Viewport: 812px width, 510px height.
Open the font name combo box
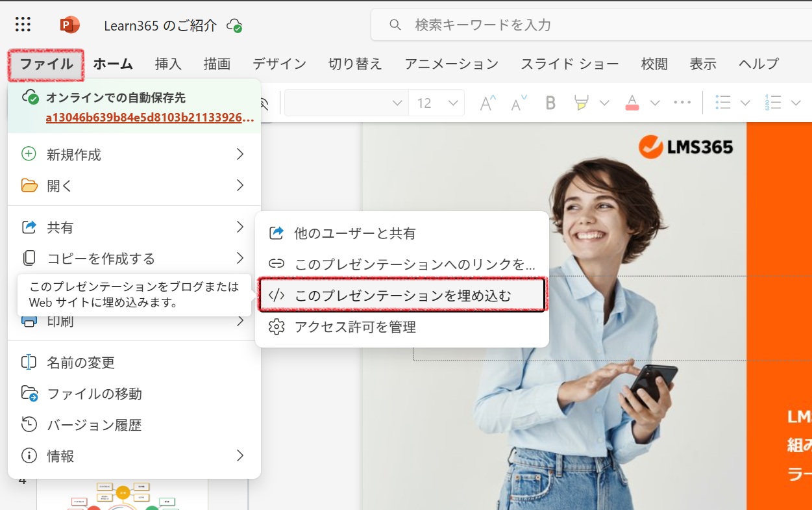[x=347, y=103]
